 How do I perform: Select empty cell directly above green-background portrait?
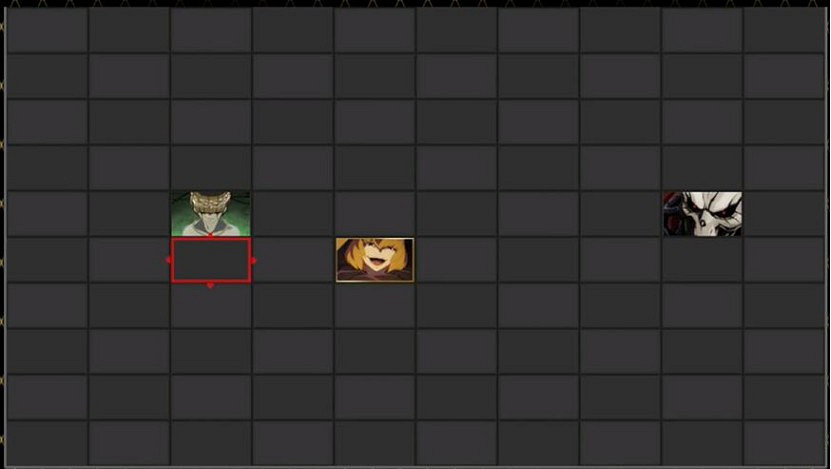coord(211,167)
